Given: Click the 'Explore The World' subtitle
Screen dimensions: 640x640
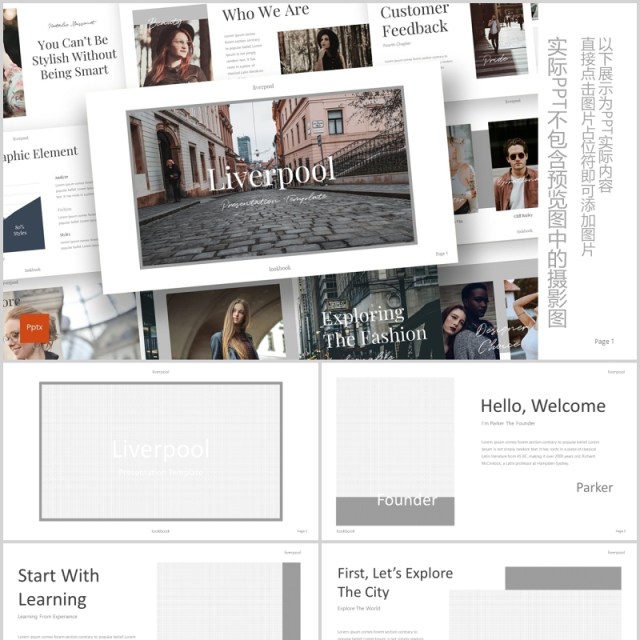Looking at the screenshot, I should click(359, 608).
